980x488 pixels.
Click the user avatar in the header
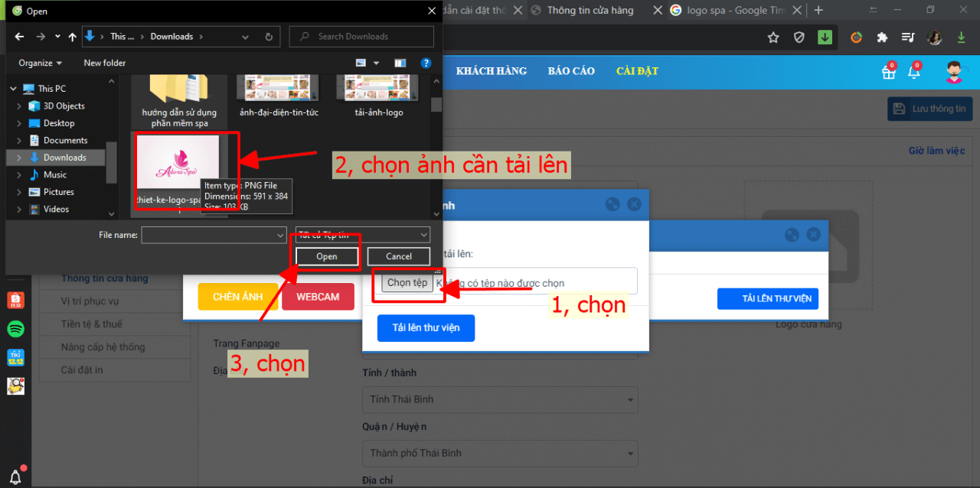(x=954, y=73)
